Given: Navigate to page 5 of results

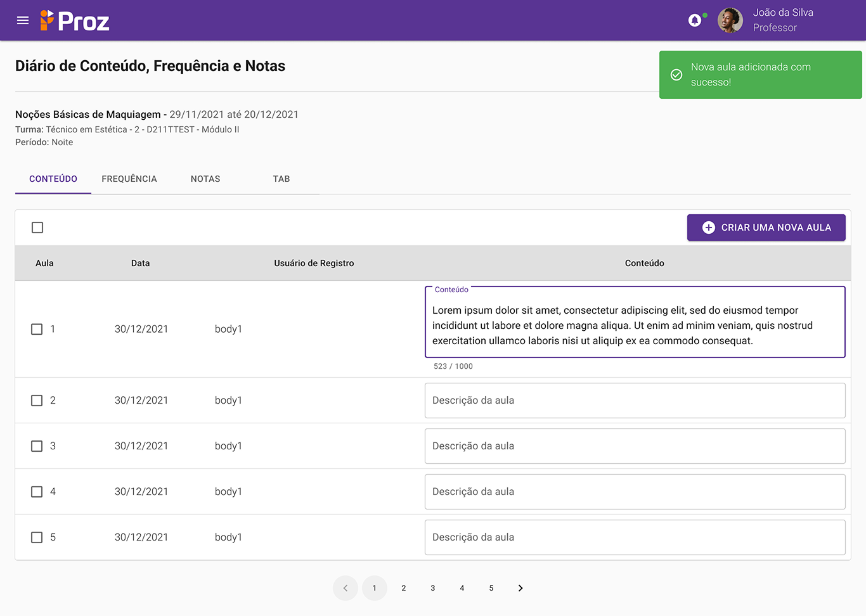Looking at the screenshot, I should click(491, 588).
